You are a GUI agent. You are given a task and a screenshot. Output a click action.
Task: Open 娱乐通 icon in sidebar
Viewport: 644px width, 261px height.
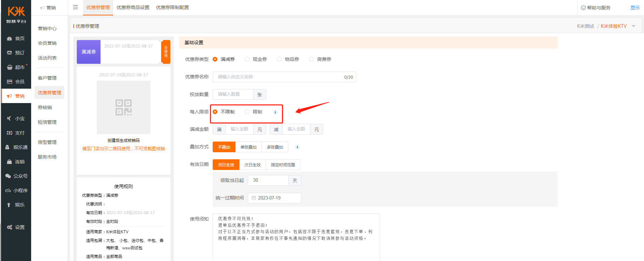[x=7, y=147]
